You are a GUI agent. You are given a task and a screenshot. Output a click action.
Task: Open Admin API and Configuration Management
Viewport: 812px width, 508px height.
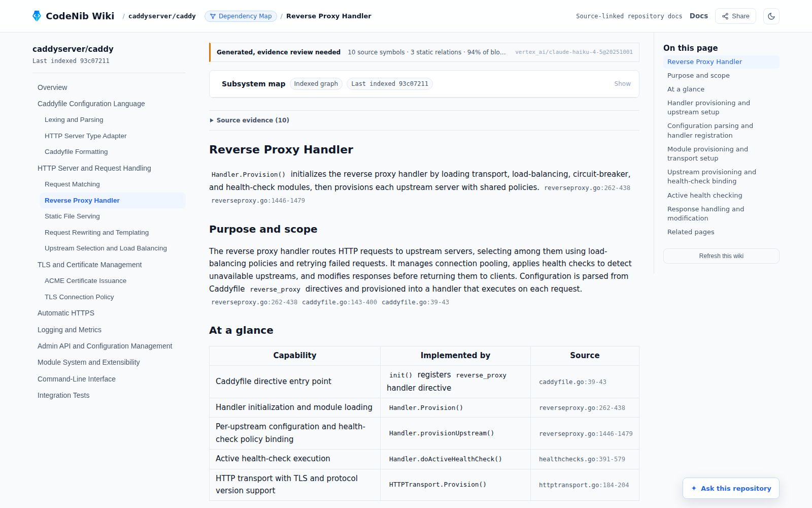click(x=105, y=346)
